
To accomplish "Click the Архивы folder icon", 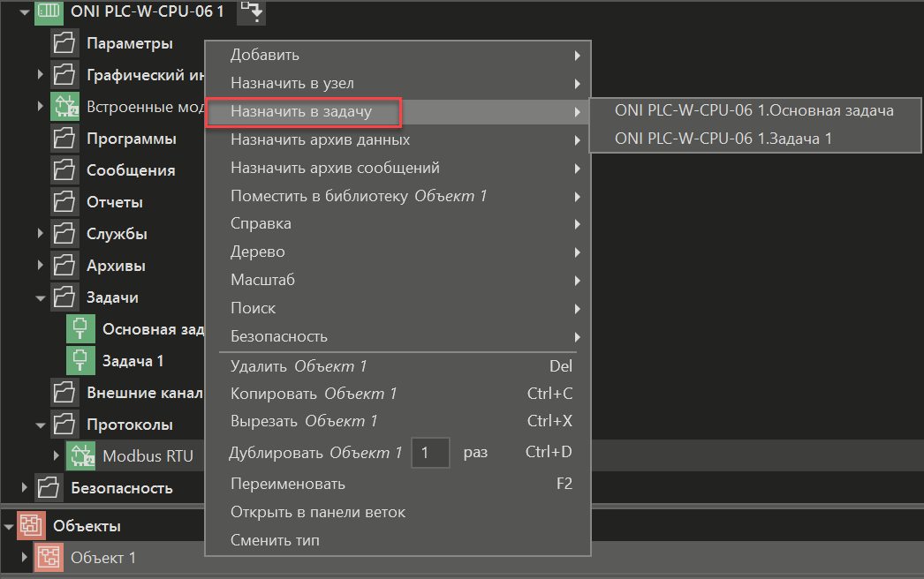I will pos(64,267).
